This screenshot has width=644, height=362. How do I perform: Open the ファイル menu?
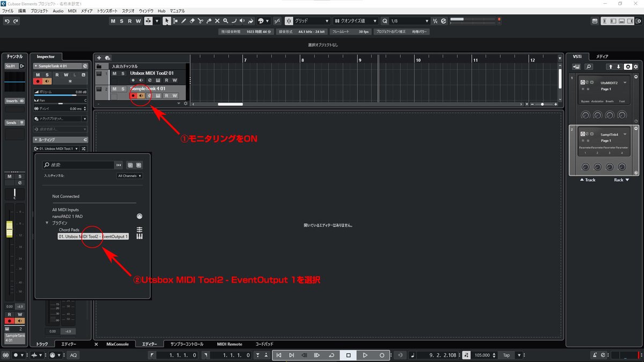coord(8,11)
